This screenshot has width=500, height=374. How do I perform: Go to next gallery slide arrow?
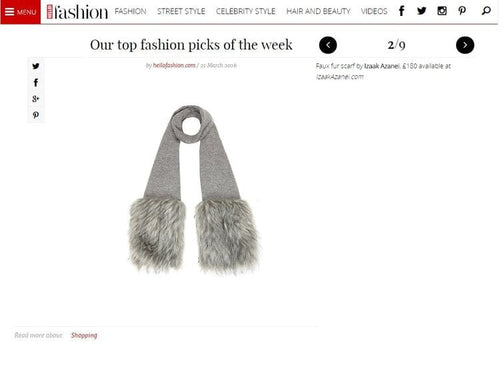click(x=465, y=45)
